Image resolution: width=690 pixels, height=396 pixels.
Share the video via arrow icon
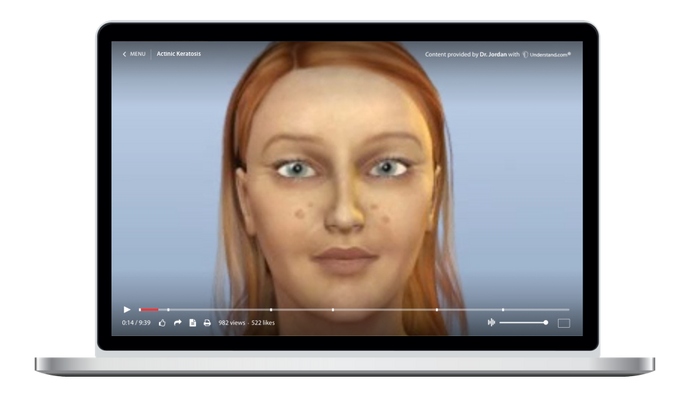(x=177, y=323)
